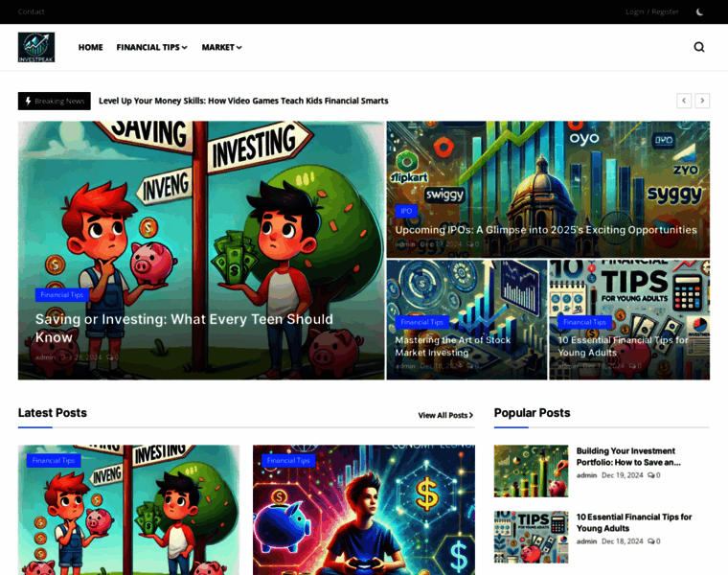Open the search magnifier icon
Viewport: 728px width, 575px height.
(699, 47)
